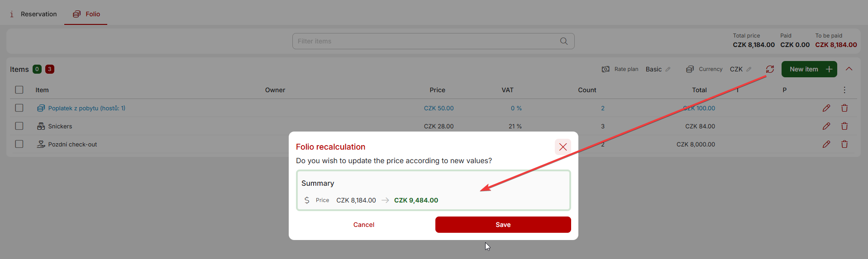Edit the Basic rate plan pencil
This screenshot has height=259, width=868.
[668, 69]
